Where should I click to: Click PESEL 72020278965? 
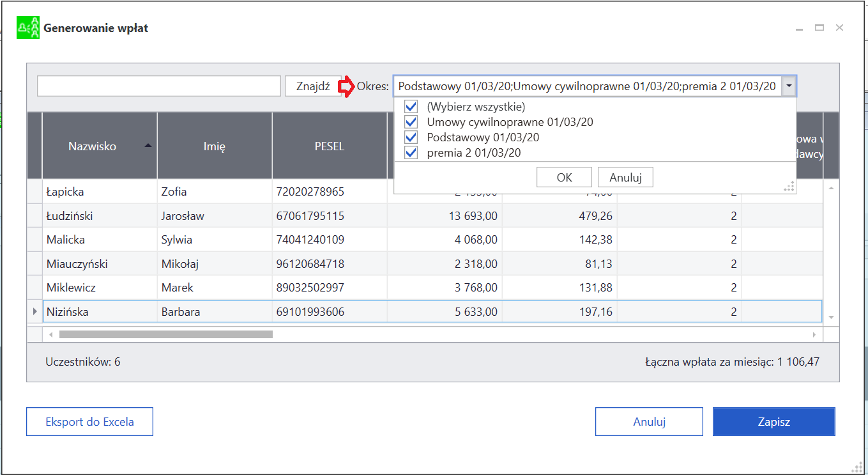[310, 192]
